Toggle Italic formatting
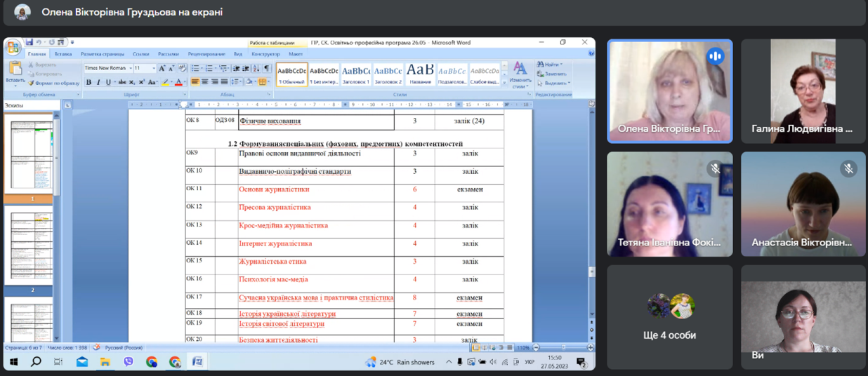Image resolution: width=868 pixels, height=376 pixels. coord(98,82)
